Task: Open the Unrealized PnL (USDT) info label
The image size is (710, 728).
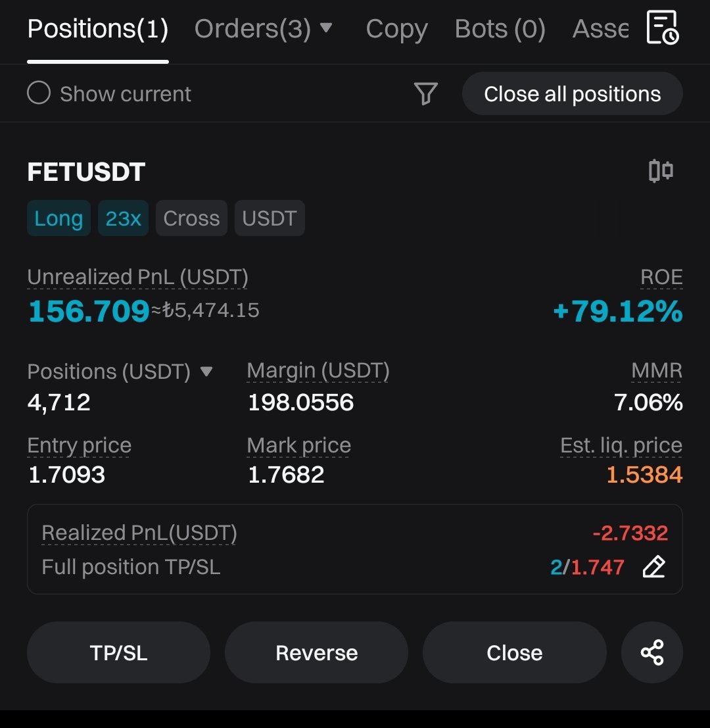Action: point(137,277)
